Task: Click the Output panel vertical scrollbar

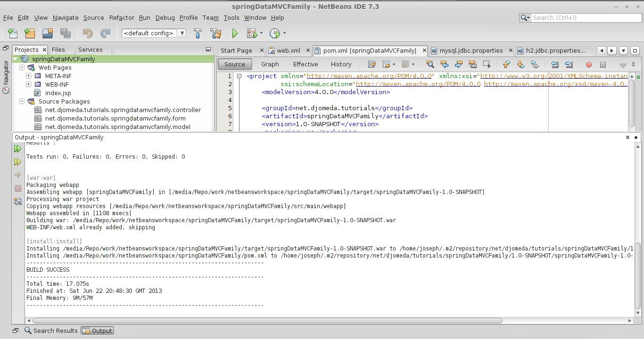Action: point(638,275)
